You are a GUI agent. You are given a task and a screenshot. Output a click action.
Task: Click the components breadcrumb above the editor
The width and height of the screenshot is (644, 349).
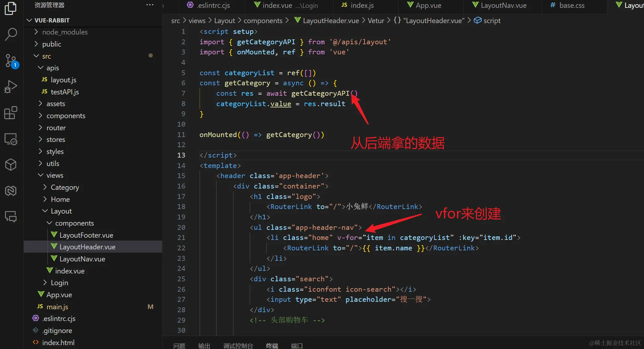pos(263,21)
